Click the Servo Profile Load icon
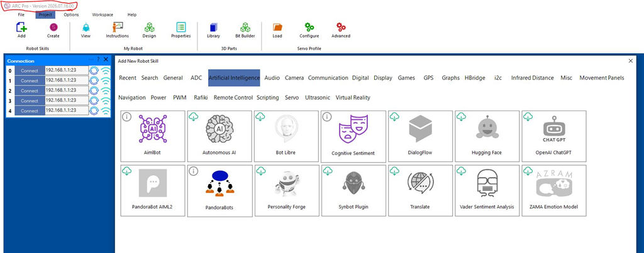This screenshot has width=644, height=253. (277, 28)
